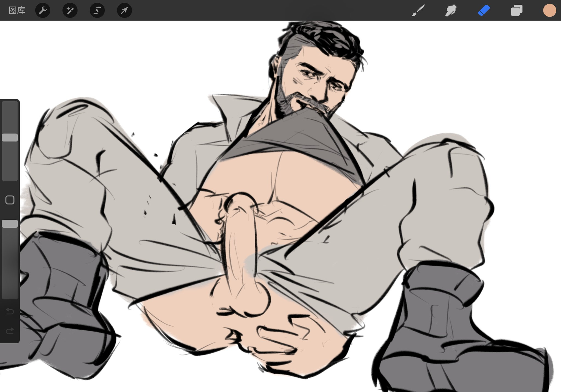
Task: Click the brush size slider handle
Action: pyautogui.click(x=10, y=138)
